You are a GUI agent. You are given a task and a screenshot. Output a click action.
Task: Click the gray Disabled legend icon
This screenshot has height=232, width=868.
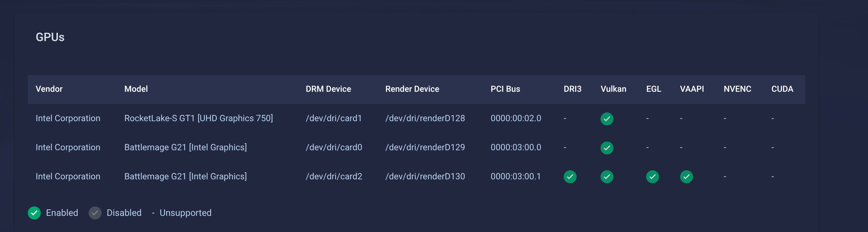[95, 213]
